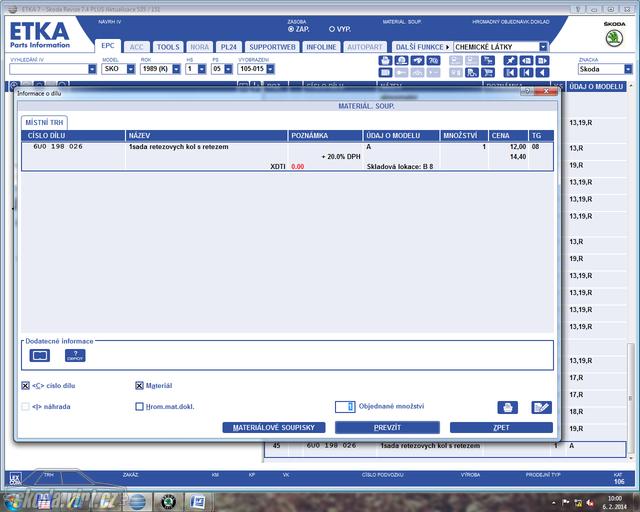Viewport: 640px width, 512px height.
Task: Open the MODEL dropdown showing SKO
Action: point(131,69)
